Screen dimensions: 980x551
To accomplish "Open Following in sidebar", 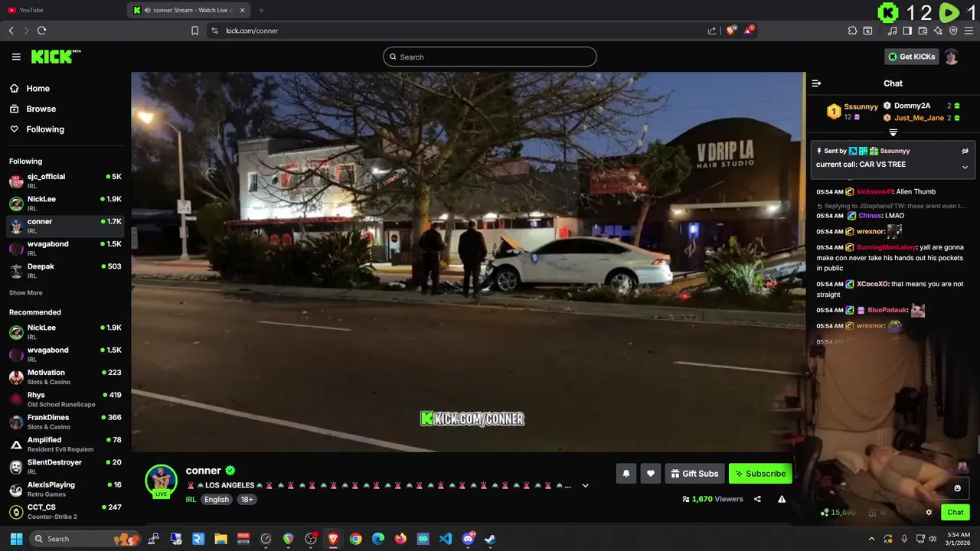I will pos(45,129).
